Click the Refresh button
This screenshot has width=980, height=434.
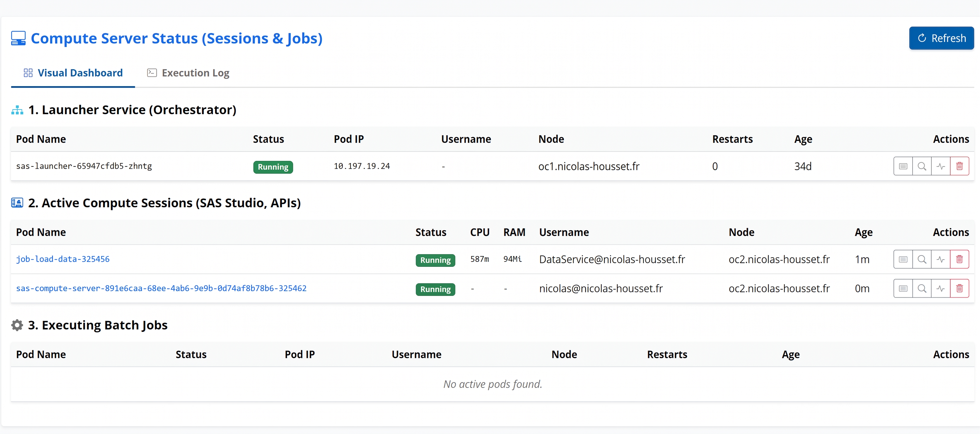941,38
